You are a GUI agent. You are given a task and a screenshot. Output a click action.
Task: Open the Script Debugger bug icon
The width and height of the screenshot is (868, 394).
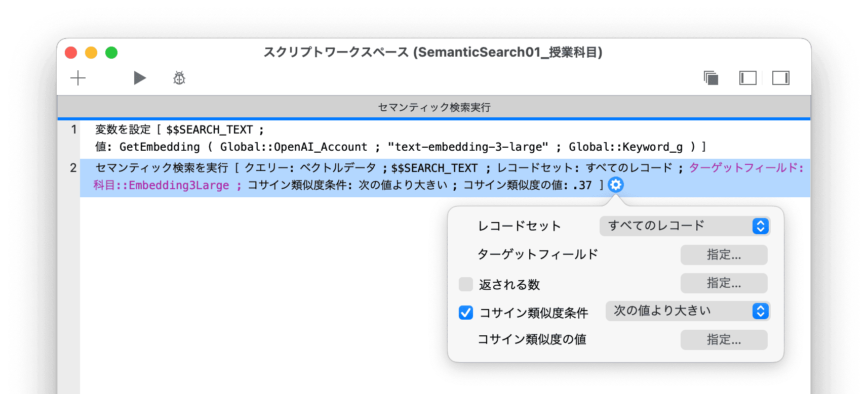pos(178,78)
